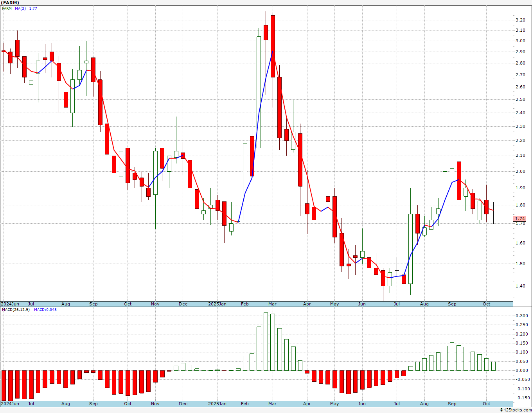Click Dec on the MACD panel time axis

coord(183,404)
